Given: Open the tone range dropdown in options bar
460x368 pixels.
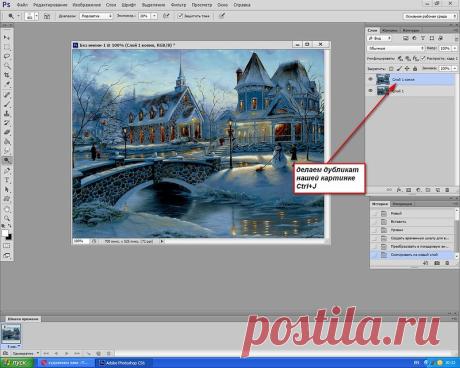Looking at the screenshot, I should pyautogui.click(x=96, y=16).
